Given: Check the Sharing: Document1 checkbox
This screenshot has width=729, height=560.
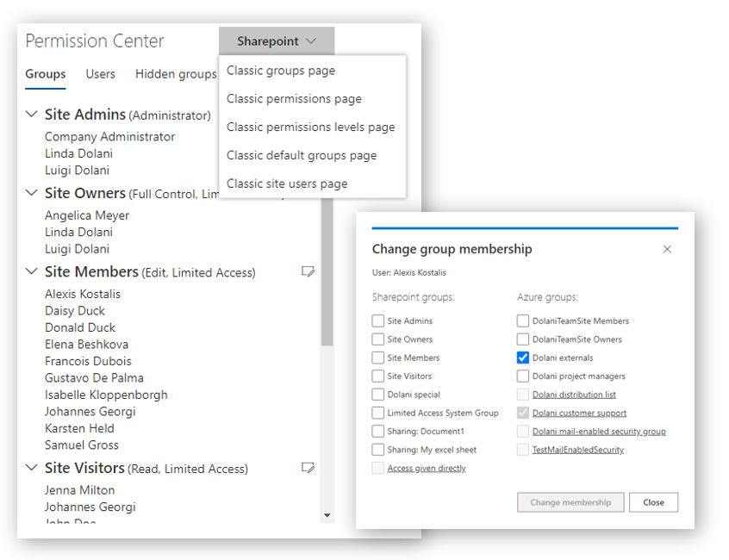Looking at the screenshot, I should pos(378,432).
